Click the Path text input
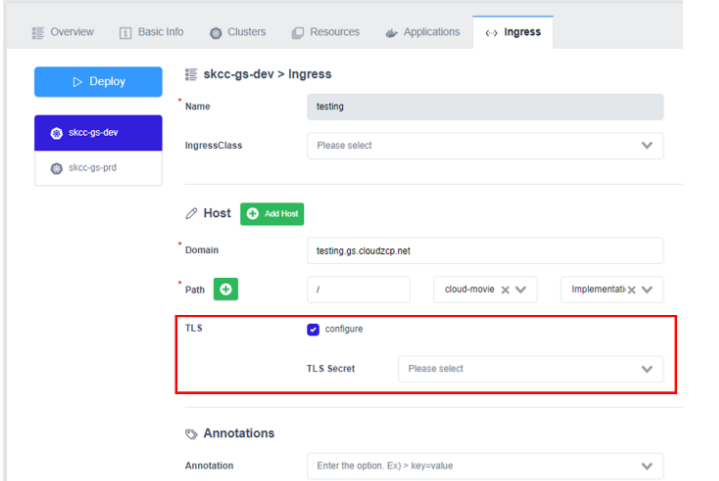The height and width of the screenshot is (481, 719). (359, 289)
